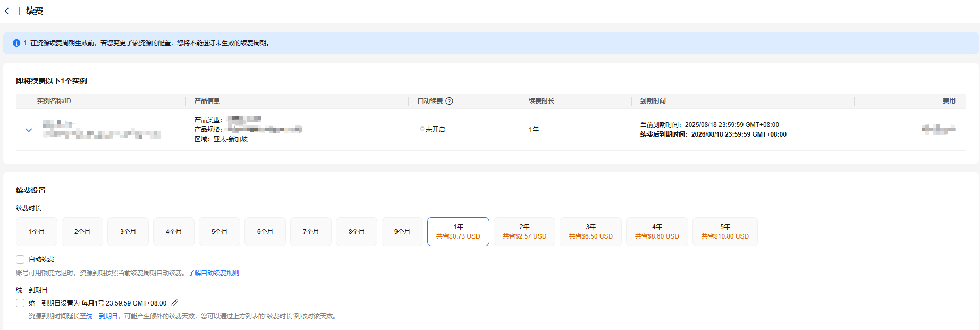The image size is (980, 330).
Task: Choose the 6个月 duration option
Action: click(x=265, y=232)
